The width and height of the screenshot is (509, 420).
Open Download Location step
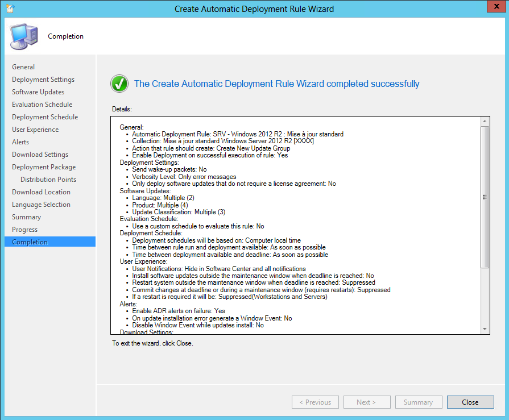(x=41, y=192)
